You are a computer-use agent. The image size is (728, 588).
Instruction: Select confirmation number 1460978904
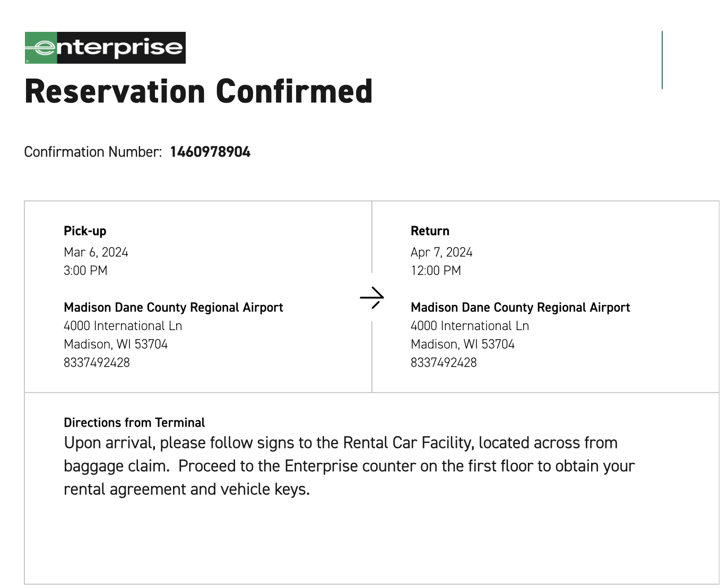pyautogui.click(x=210, y=152)
